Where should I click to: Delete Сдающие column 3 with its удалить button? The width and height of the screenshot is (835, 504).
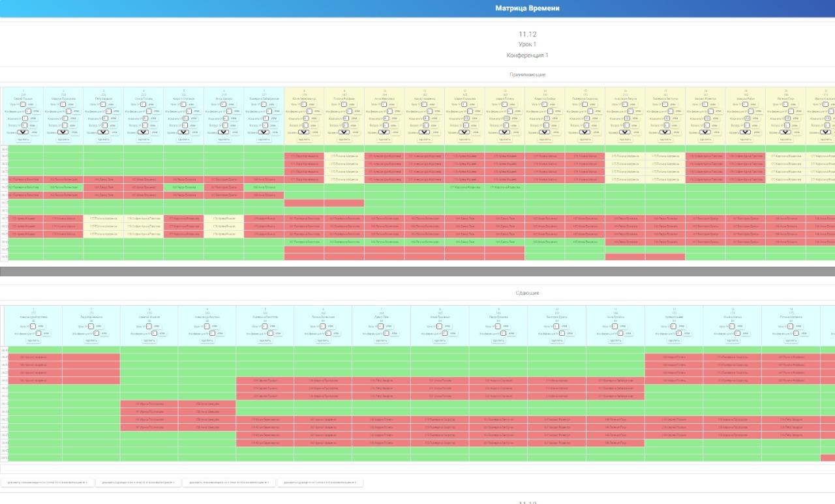[x=149, y=340]
